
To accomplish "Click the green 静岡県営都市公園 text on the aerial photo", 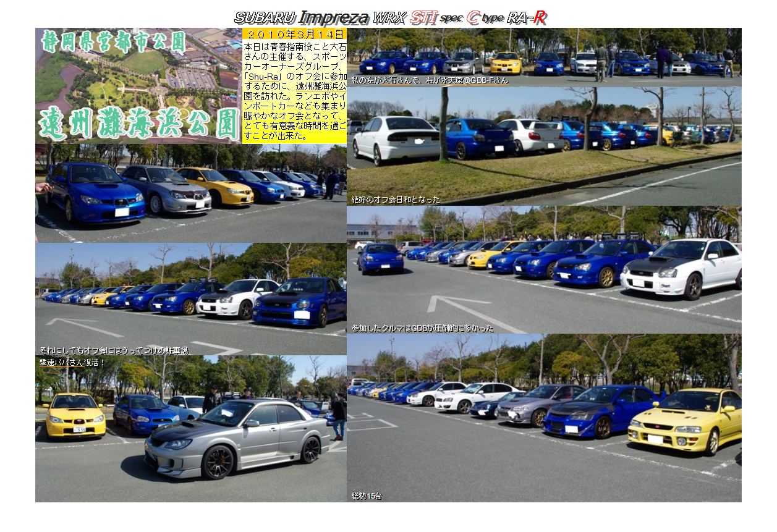I will click(113, 42).
